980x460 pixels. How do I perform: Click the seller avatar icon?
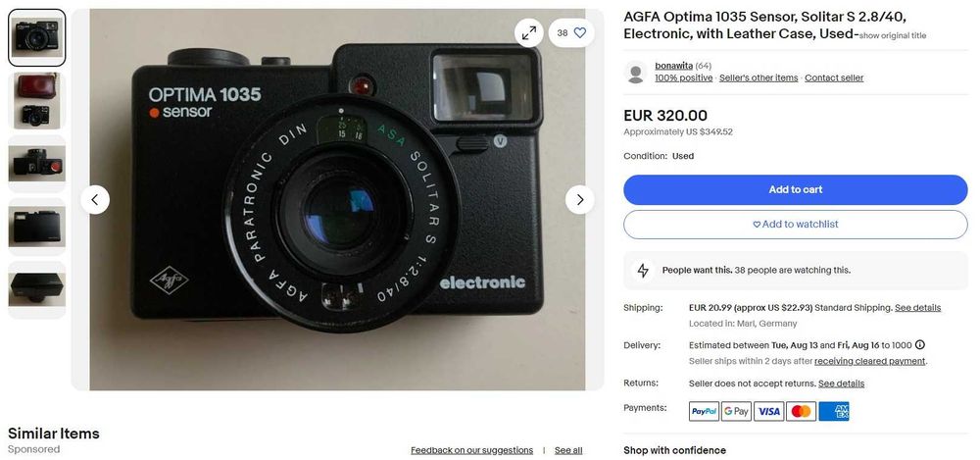[636, 72]
